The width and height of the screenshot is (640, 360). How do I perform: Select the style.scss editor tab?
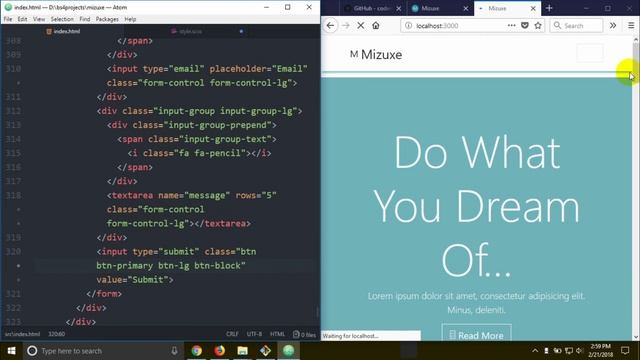coord(186,31)
